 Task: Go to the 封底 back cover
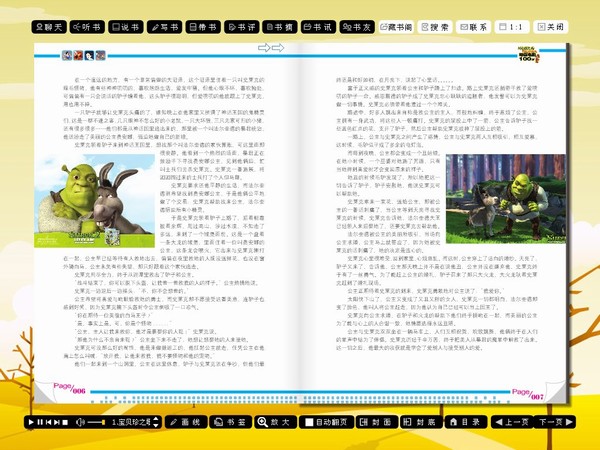coord(421,422)
